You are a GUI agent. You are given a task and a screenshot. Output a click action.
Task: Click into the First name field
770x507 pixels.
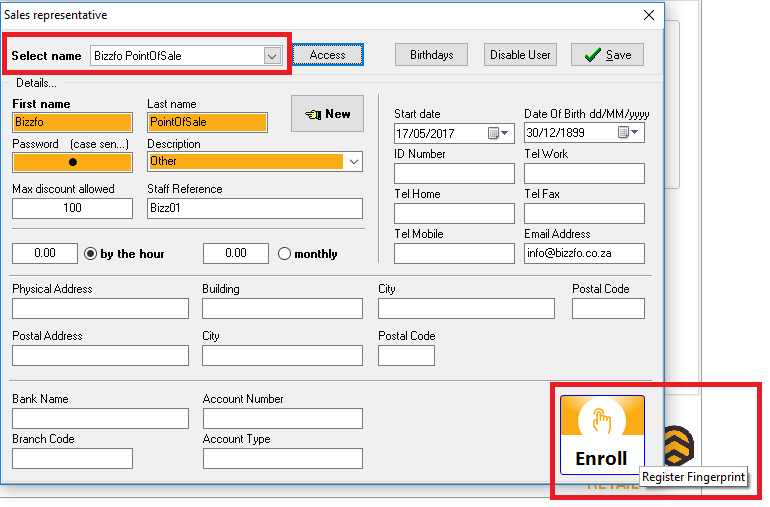(x=72, y=122)
